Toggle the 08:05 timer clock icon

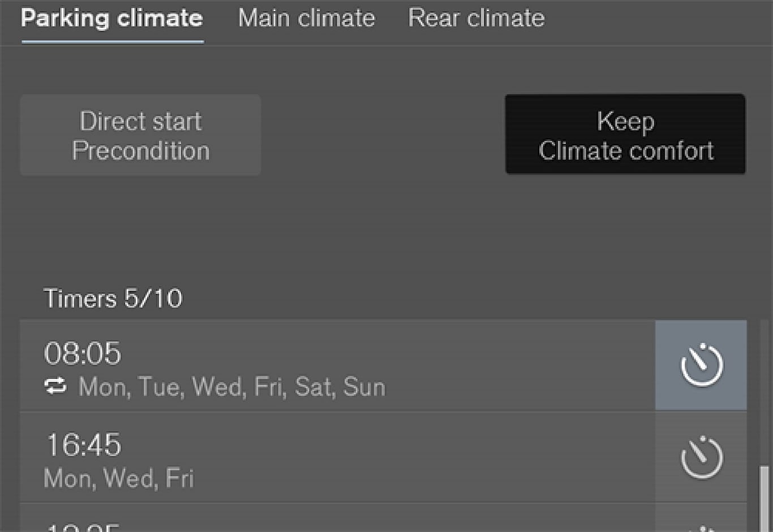(701, 365)
